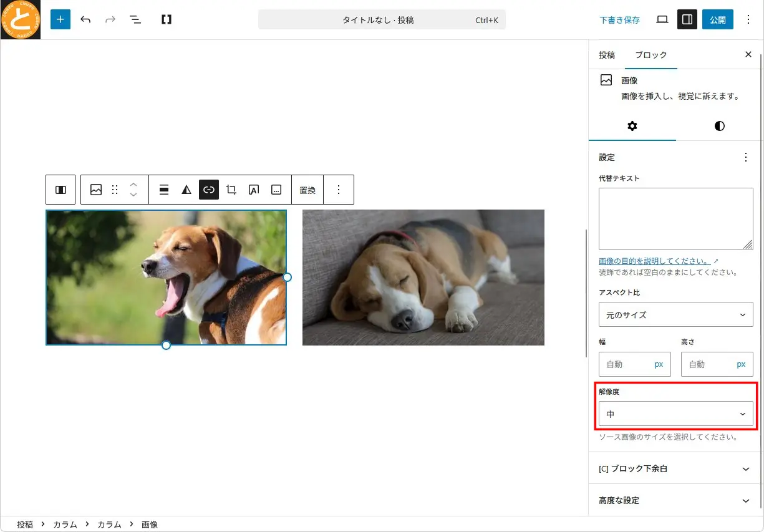Click the 下書き保存 link
The image size is (764, 532).
click(619, 20)
